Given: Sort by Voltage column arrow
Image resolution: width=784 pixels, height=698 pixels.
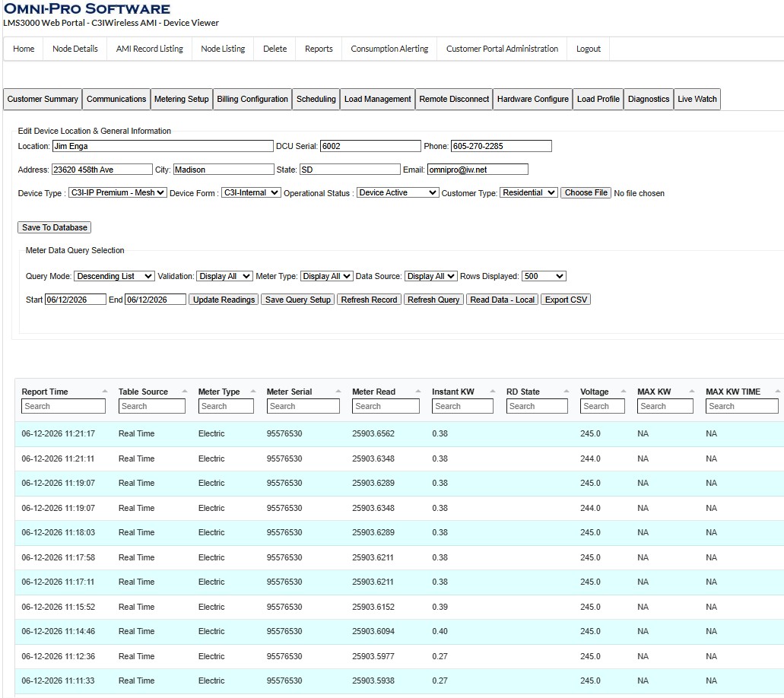Looking at the screenshot, I should point(624,392).
